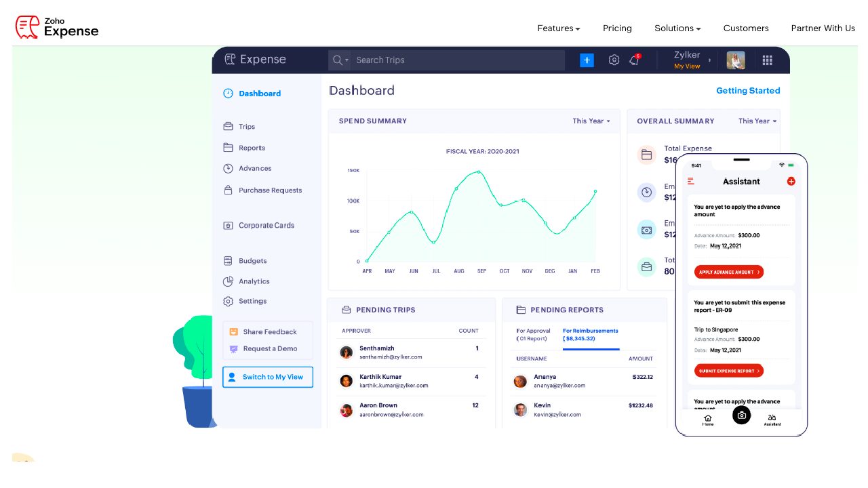Image resolution: width=868 pixels, height=488 pixels.
Task: Open Overall Summary This Year dropdown
Action: point(757,121)
